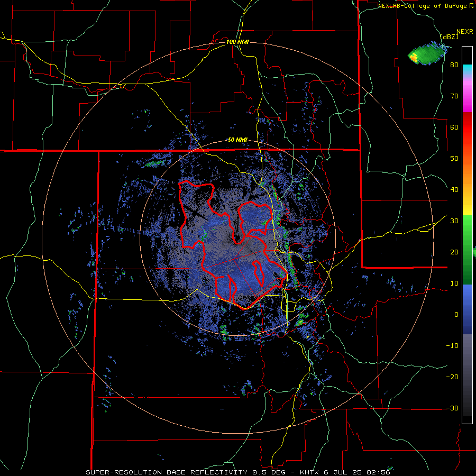Image resolution: width=476 pixels, height=476 pixels.
Task: Select the 50 value on the dBZ scale
Action: point(454,159)
